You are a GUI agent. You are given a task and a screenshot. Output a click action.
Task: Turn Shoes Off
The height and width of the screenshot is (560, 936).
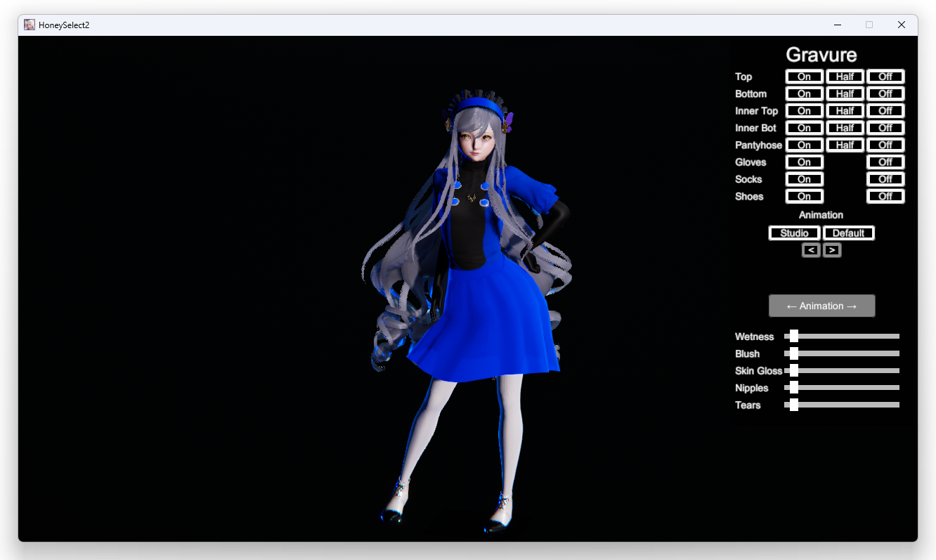tap(885, 196)
